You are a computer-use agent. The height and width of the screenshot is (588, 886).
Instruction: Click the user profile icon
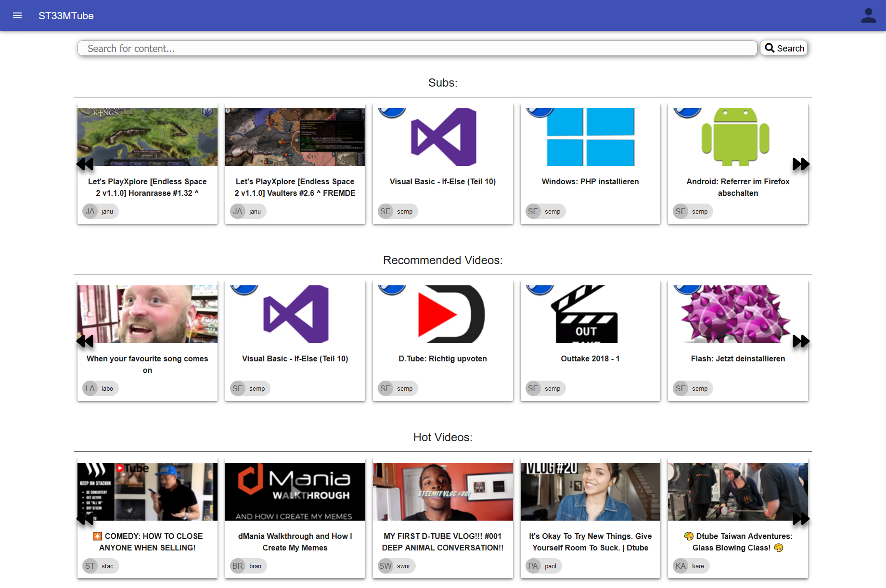[869, 15]
